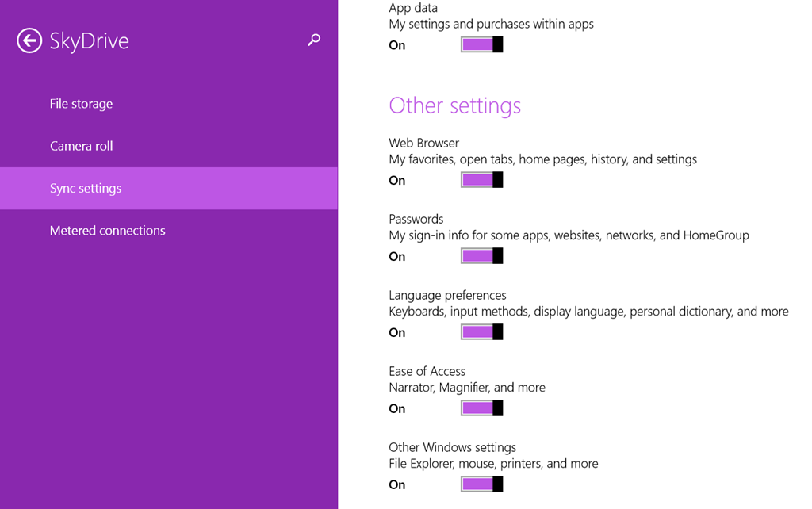This screenshot has width=812, height=509.
Task: Click the App data purchases description
Action: [491, 25]
